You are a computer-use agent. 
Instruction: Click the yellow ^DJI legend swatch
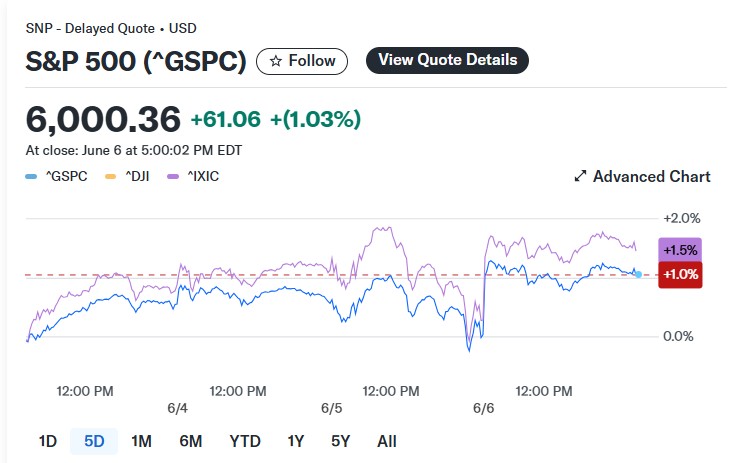(110, 177)
